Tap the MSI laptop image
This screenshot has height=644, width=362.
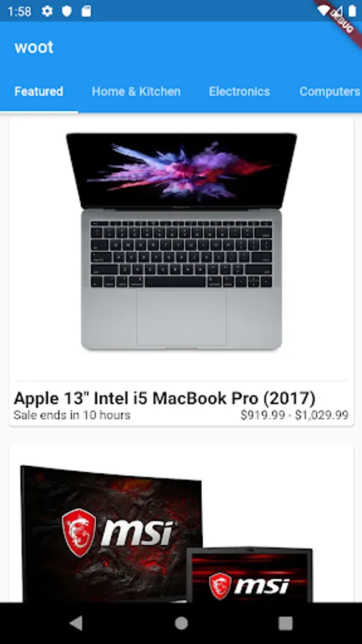250,575
